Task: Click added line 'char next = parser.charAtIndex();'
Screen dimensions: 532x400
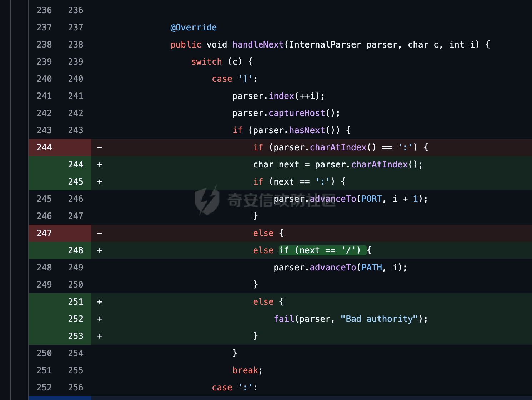Action: 338,165
